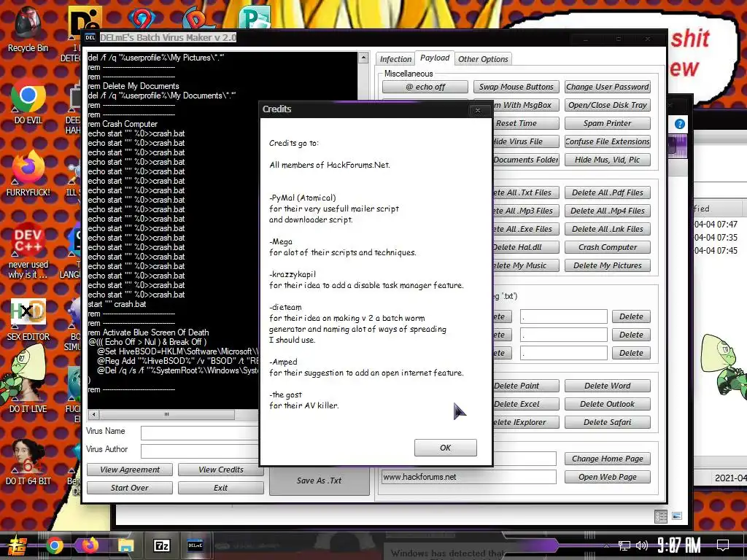747x560 pixels.
Task: Click the Delete Excel button
Action: [x=525, y=404]
